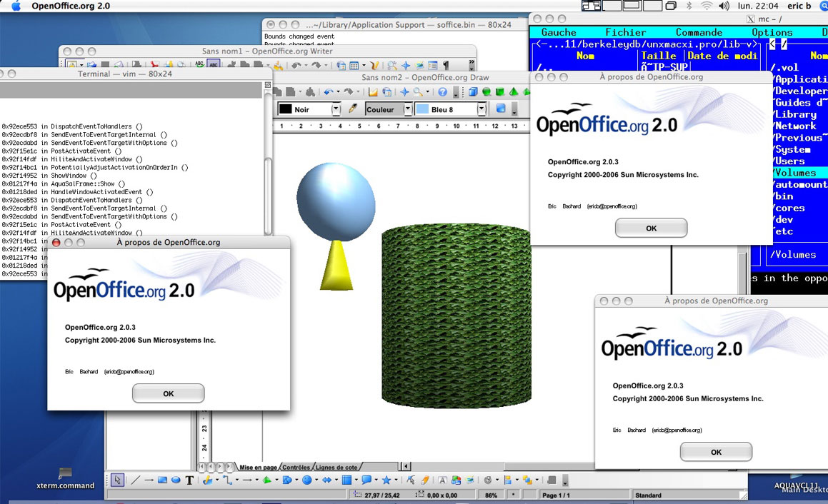
Task: Toggle Edit Points mode in Draw
Action: coord(410,480)
